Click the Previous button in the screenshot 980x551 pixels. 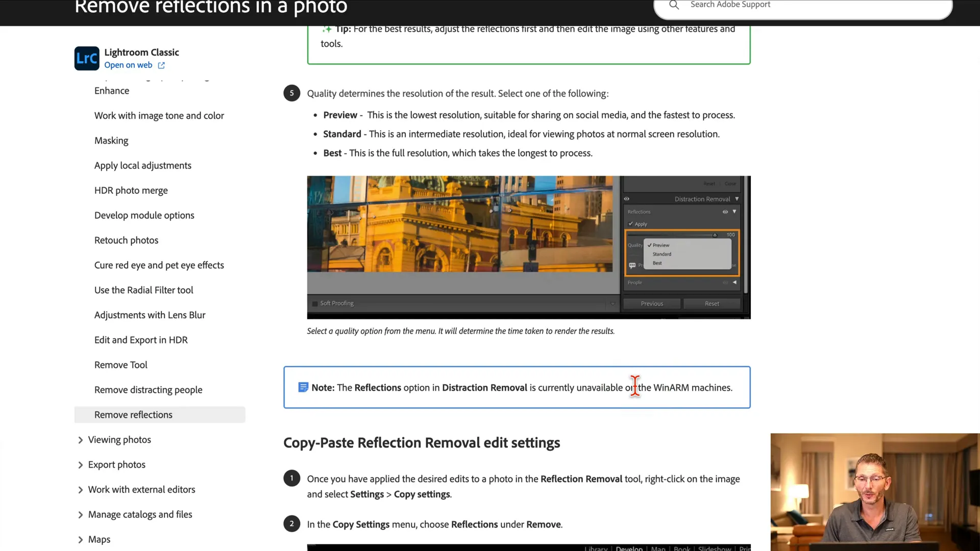[652, 304]
